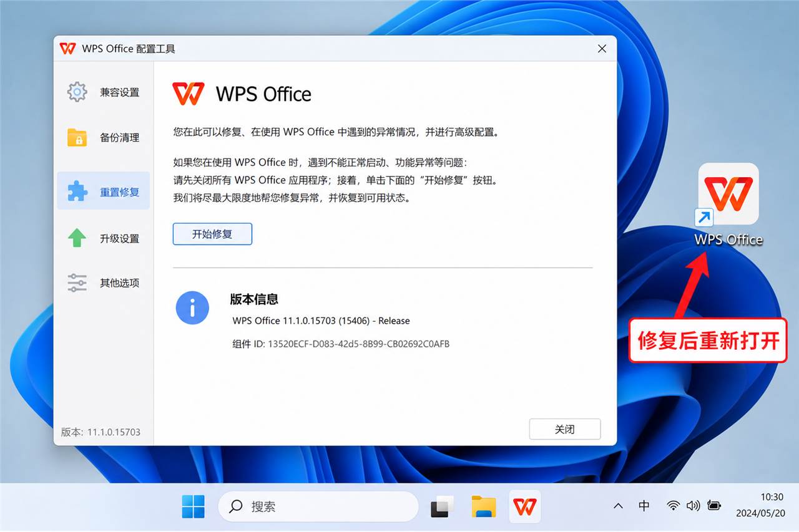This screenshot has height=532, width=799.
Task: Click the WPS icon in the taskbar
Action: click(x=525, y=506)
